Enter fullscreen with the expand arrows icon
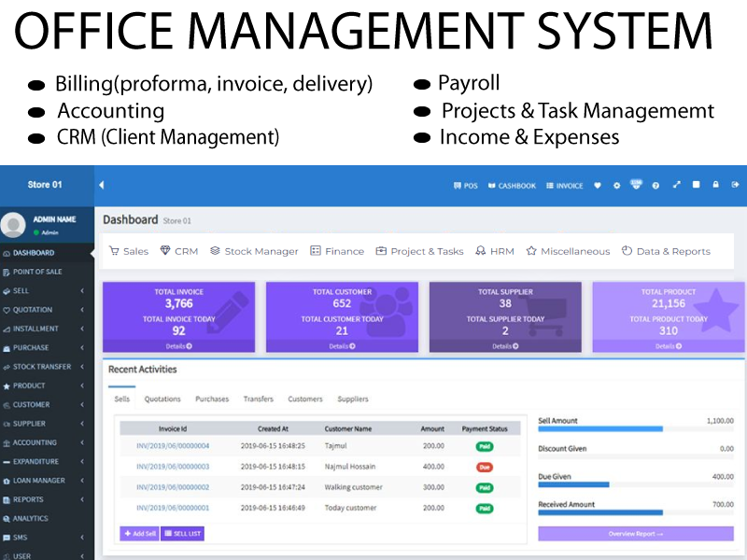Screen dimensions: 747x560 (676, 186)
